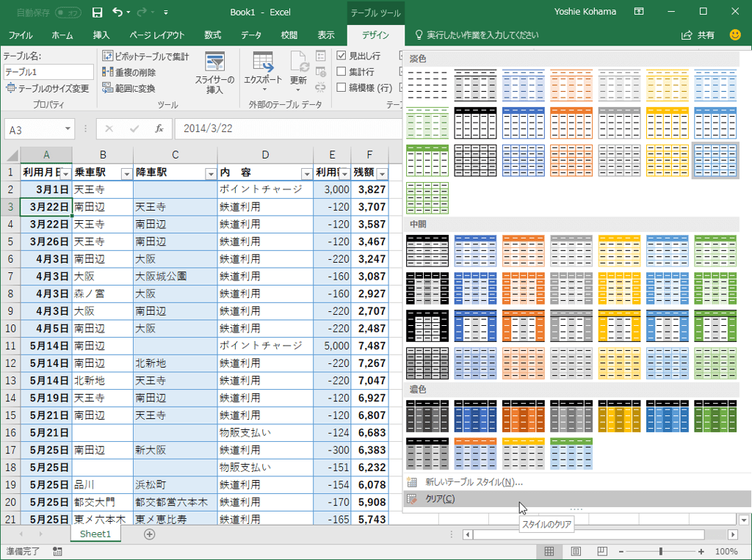
Task: Switch to the ページ レイアウト tab
Action: pos(157,35)
